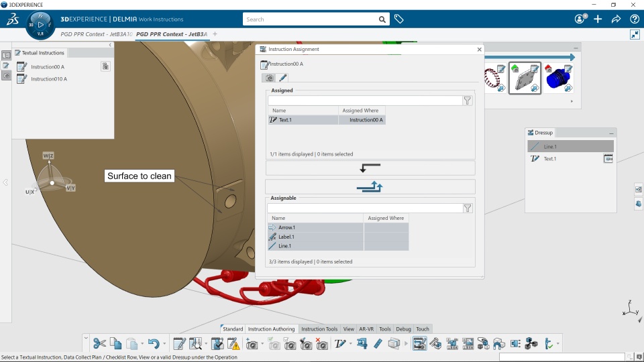
Task: Click the camera view button in Instruction Assignment
Action: tap(270, 78)
